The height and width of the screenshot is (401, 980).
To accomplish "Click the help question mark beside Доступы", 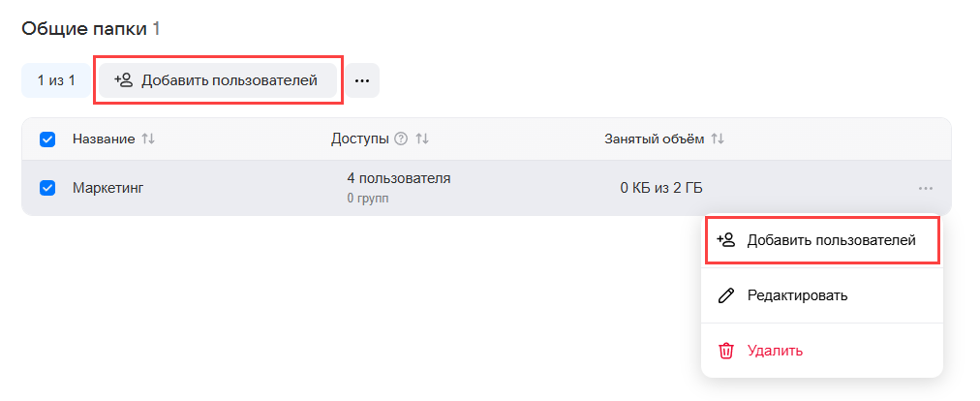I will (x=401, y=139).
